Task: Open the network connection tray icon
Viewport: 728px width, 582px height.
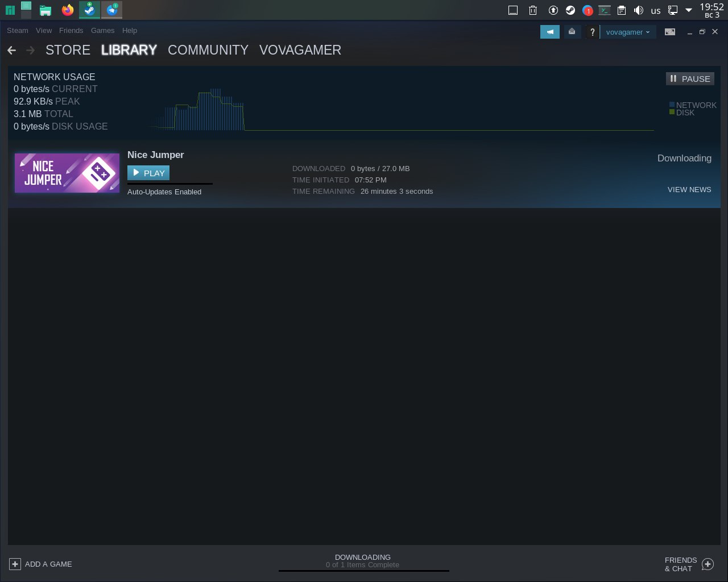Action: pyautogui.click(x=673, y=10)
